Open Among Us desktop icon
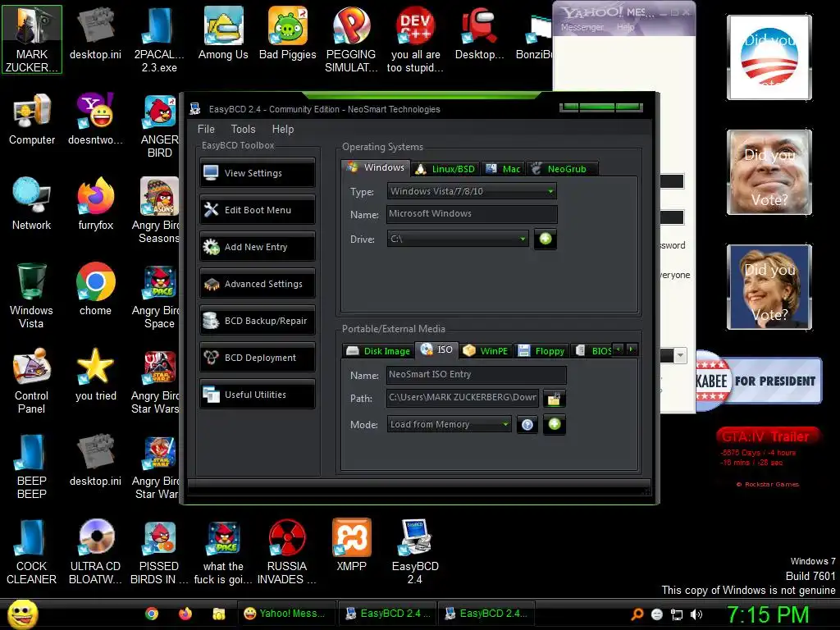Viewport: 840px width, 630px height. 223,33
